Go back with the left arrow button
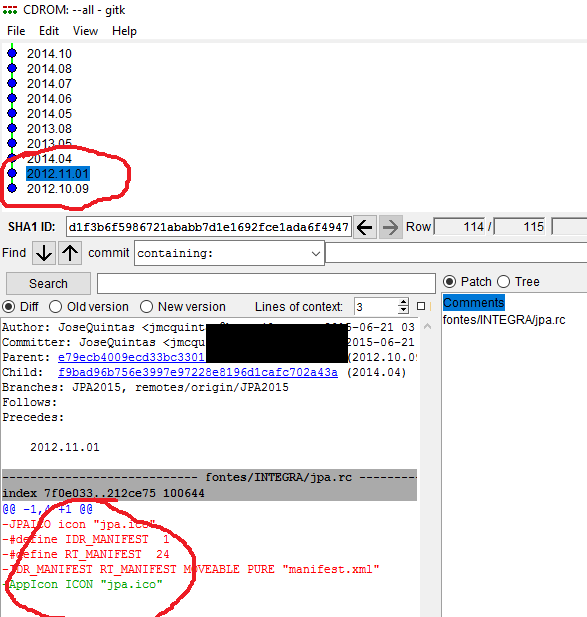Viewport: 587px width, 617px height. click(x=365, y=227)
